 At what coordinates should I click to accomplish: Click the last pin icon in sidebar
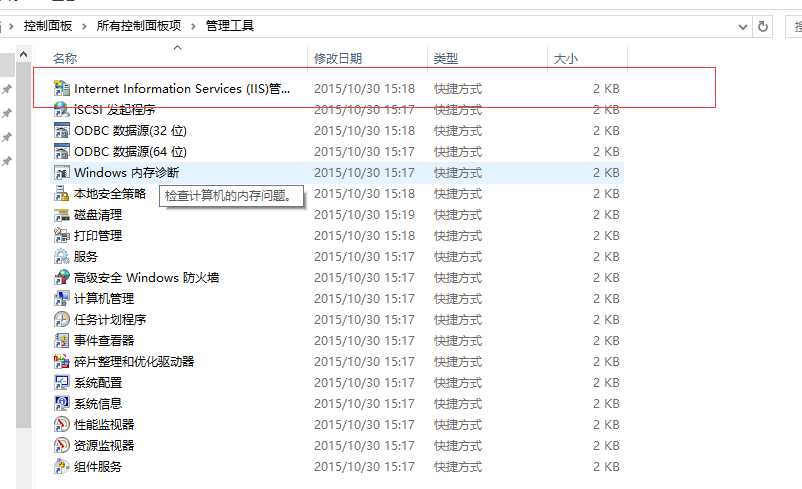(x=6, y=162)
